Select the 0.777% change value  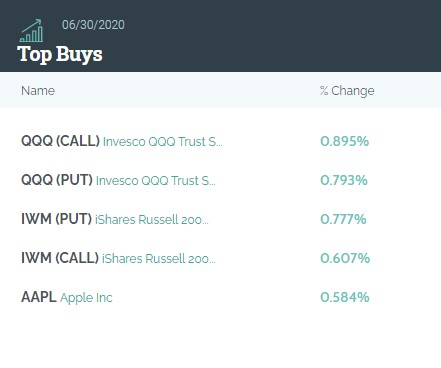(x=343, y=219)
